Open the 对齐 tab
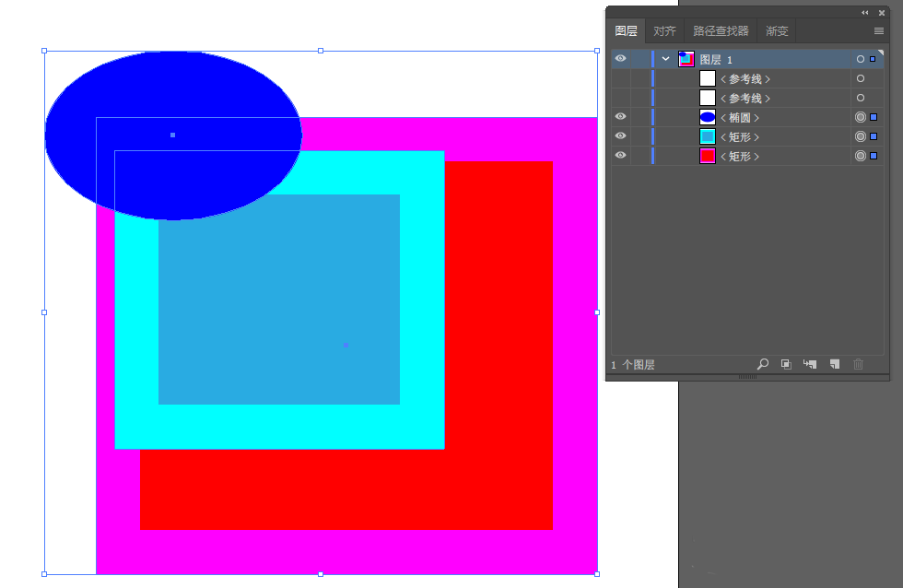903x588 pixels. (664, 31)
